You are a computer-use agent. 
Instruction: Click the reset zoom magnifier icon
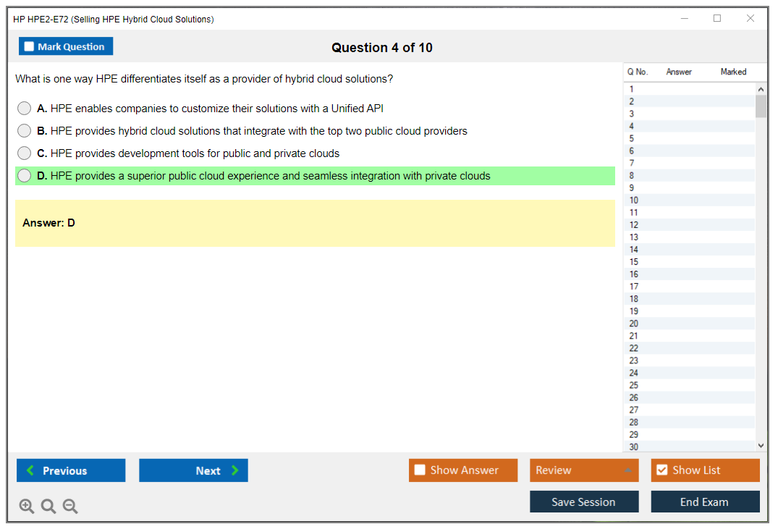[x=48, y=507]
